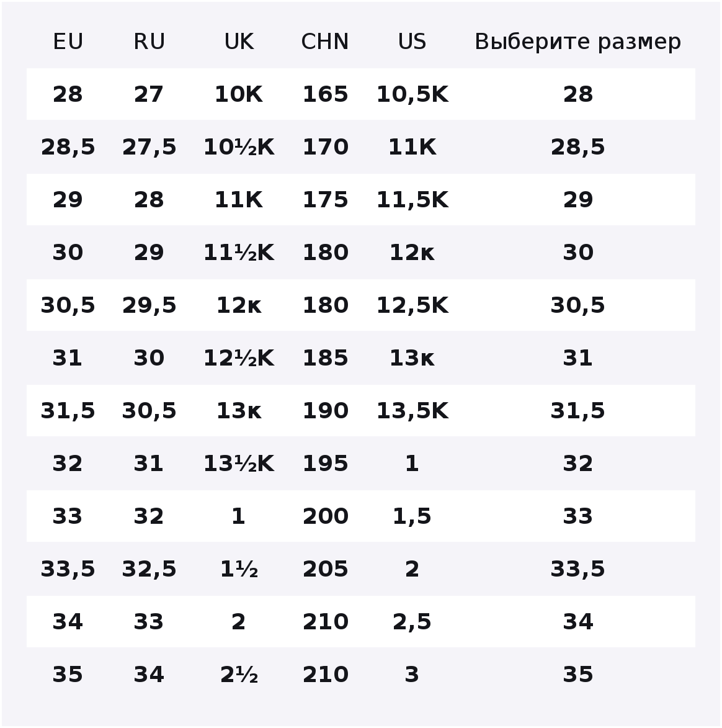Select size 28 in Выберите размер column
The width and height of the screenshot is (722, 728).
(x=577, y=94)
